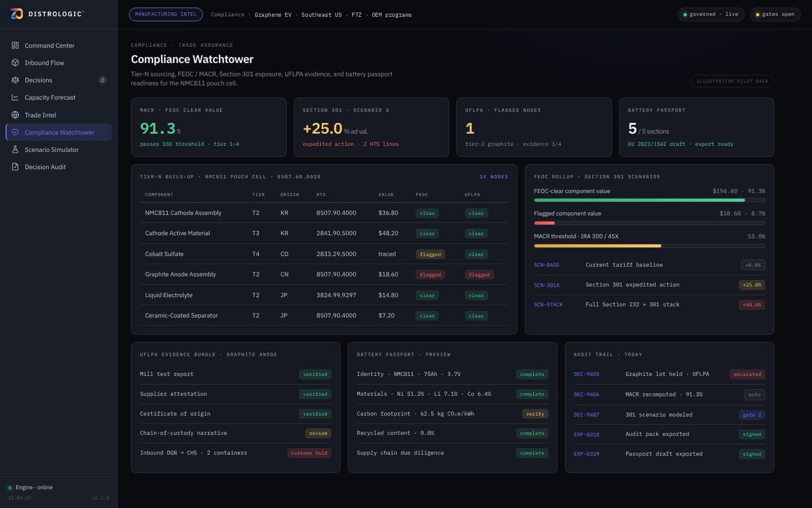Select the Graphite Anode Assembly row
Screen dimensions: 812x508
coord(324,274)
